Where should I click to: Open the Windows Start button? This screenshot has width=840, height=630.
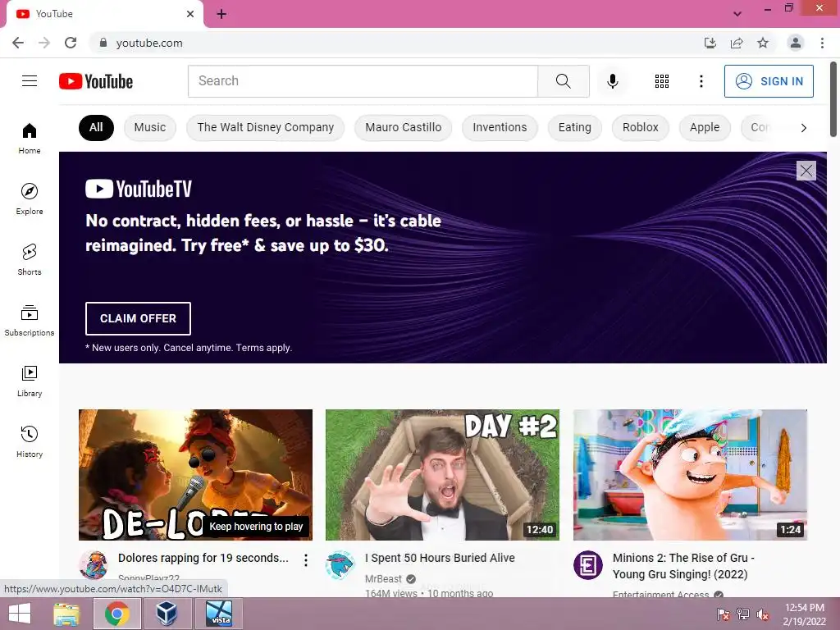coord(20,614)
